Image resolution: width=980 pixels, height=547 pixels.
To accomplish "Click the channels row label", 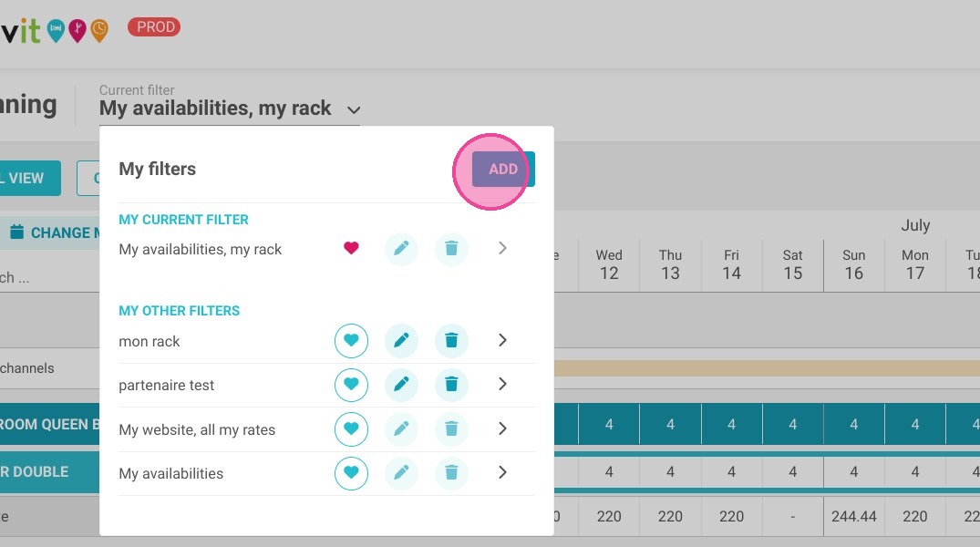I will tap(26, 368).
